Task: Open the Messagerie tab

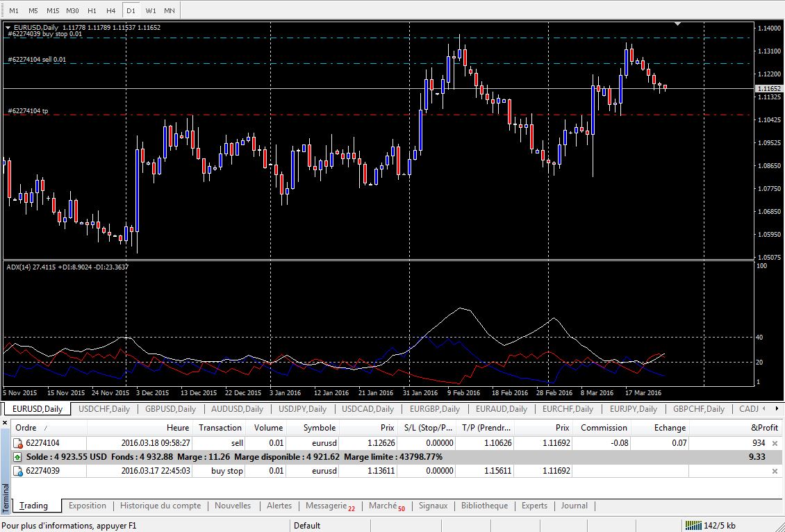Action: [326, 506]
